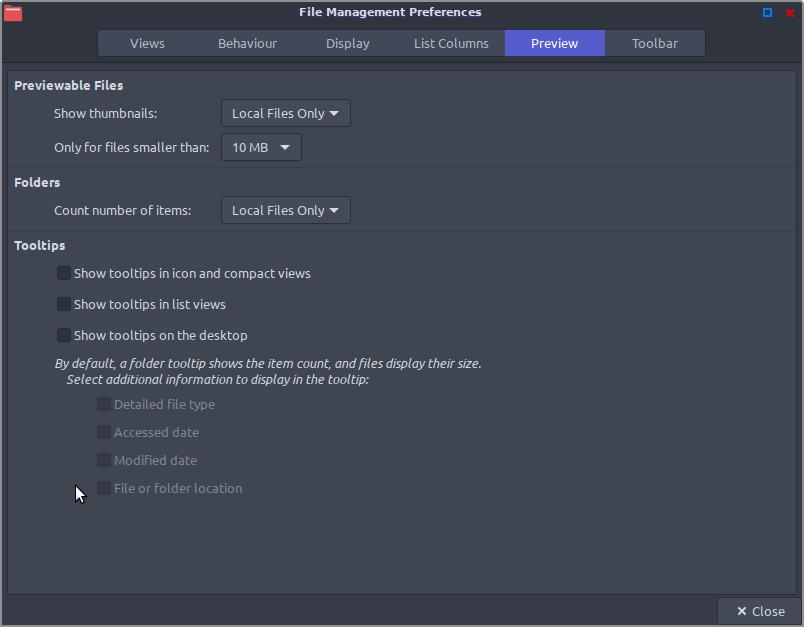Screen dimensions: 804x627
Task: Tick the Modified date checkbox
Action: tap(104, 460)
